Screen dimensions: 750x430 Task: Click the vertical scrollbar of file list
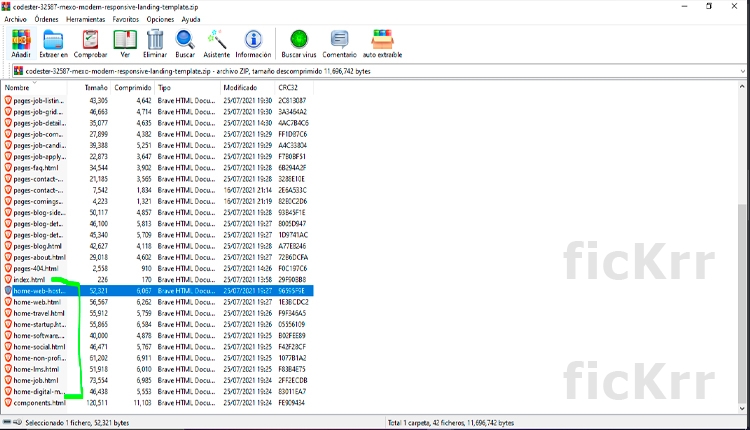[741, 300]
